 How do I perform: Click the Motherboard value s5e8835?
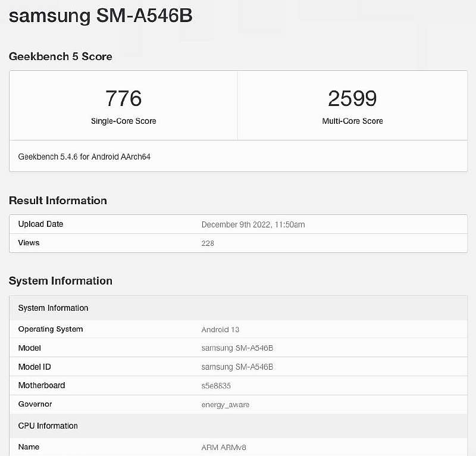pyautogui.click(x=216, y=386)
